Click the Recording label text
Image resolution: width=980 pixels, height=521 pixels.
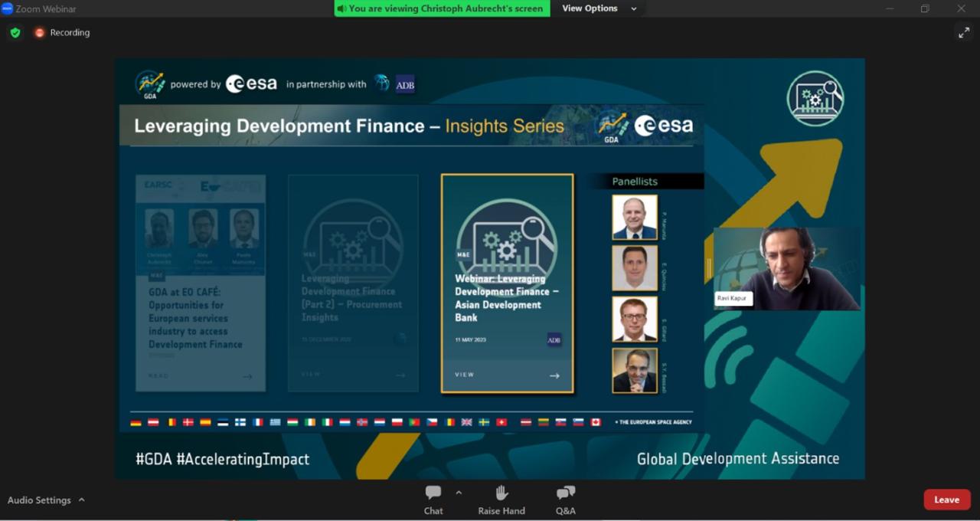click(70, 32)
